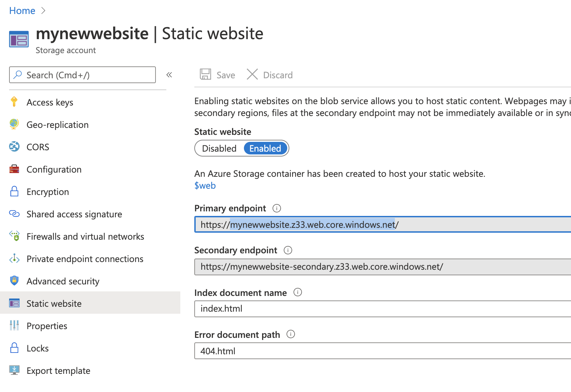Open Private endpoint connections item
571x392 pixels.
coord(90,259)
